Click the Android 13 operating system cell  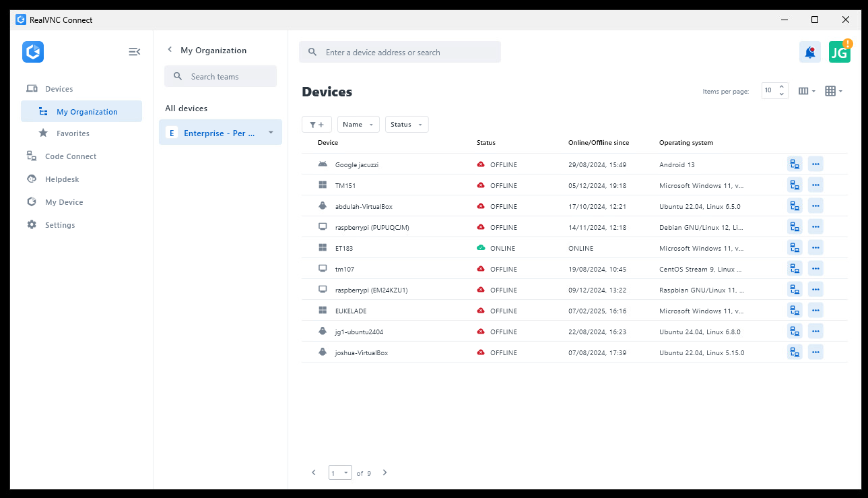coord(677,164)
